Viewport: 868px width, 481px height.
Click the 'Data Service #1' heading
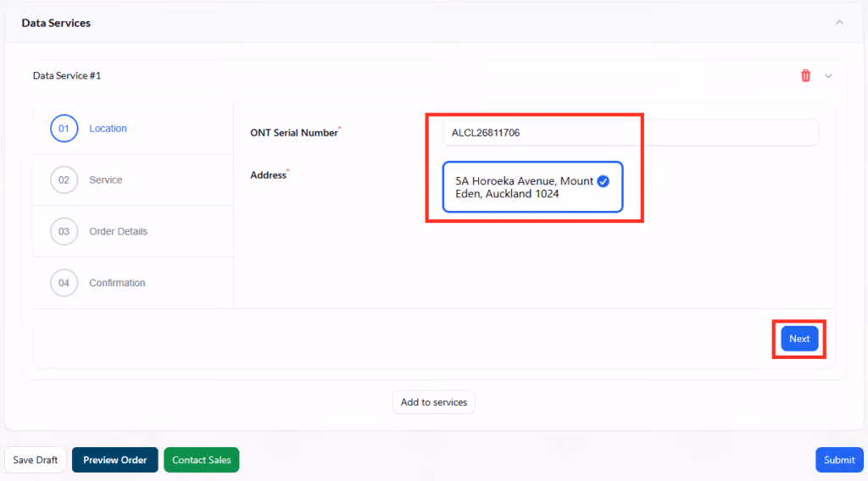coord(67,75)
